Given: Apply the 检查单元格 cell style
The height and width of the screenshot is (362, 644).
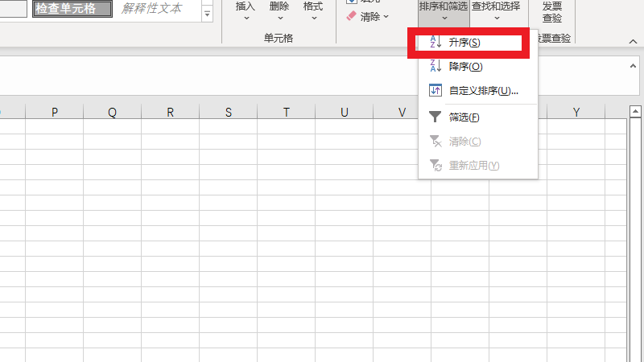Looking at the screenshot, I should [72, 9].
